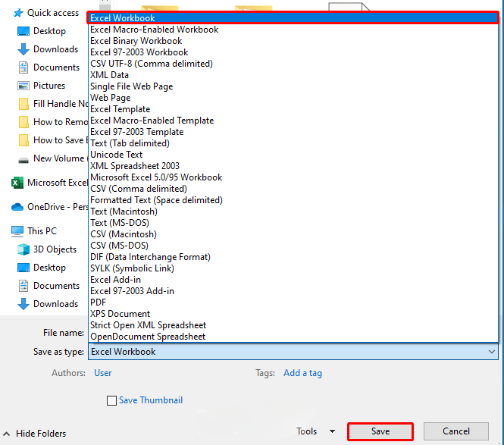Image resolution: width=504 pixels, height=445 pixels.
Task: Click the Save Thumbnail label text
Action: (x=151, y=400)
